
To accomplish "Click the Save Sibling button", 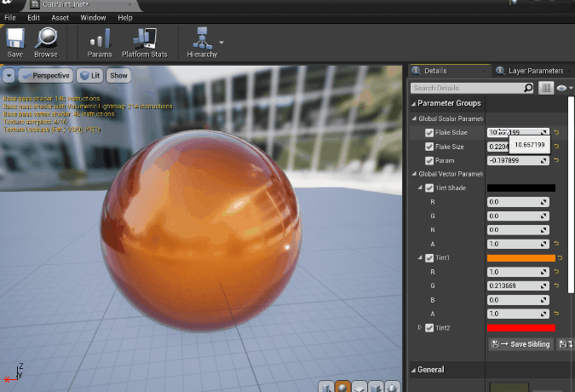I will (x=520, y=343).
